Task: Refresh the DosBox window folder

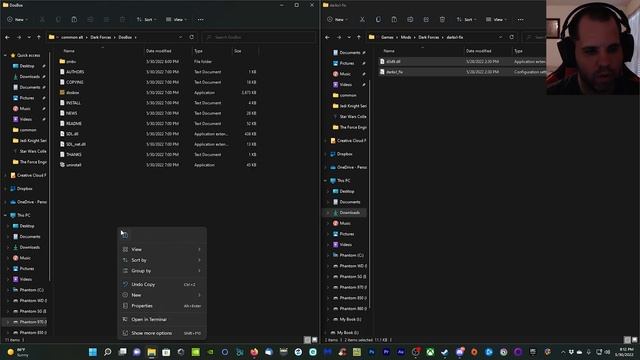Action: [191, 37]
